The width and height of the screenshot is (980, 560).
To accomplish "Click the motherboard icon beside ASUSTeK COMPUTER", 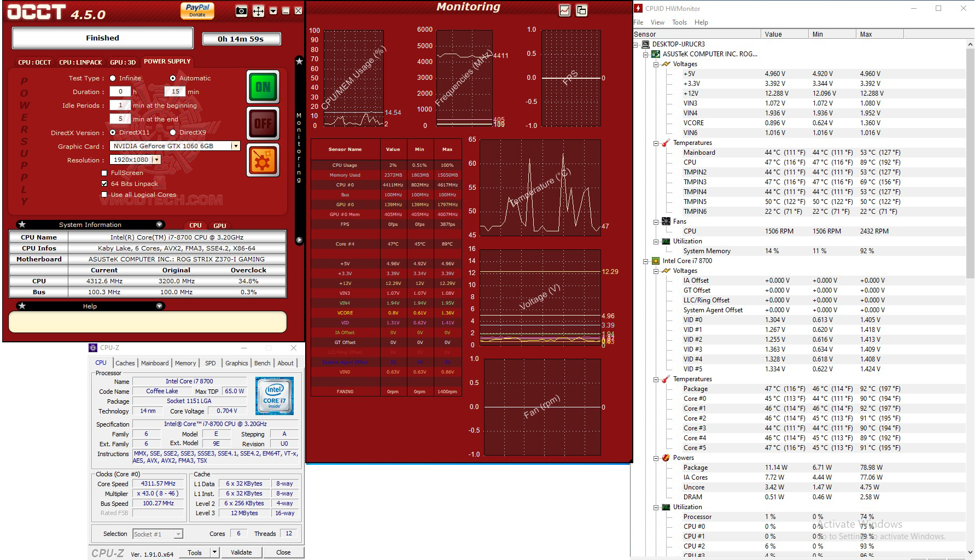I will (x=656, y=54).
